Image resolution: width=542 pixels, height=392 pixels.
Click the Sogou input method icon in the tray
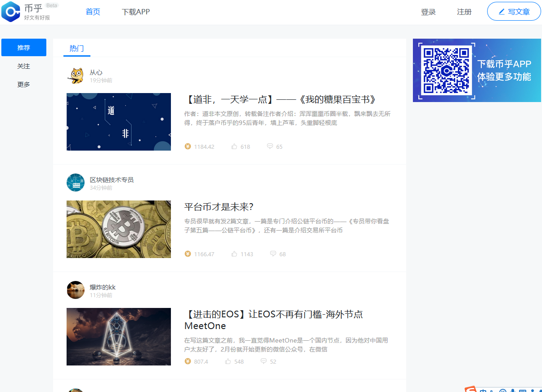[470, 389]
